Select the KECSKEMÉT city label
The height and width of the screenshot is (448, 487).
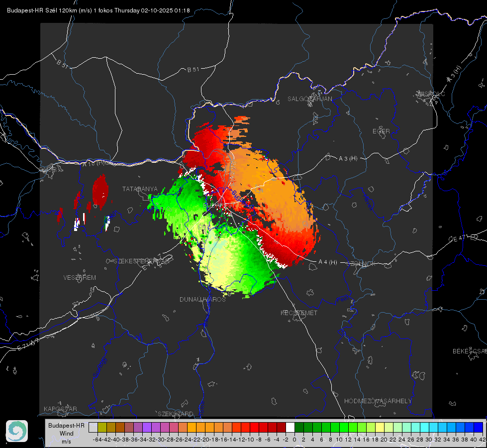[x=299, y=313]
